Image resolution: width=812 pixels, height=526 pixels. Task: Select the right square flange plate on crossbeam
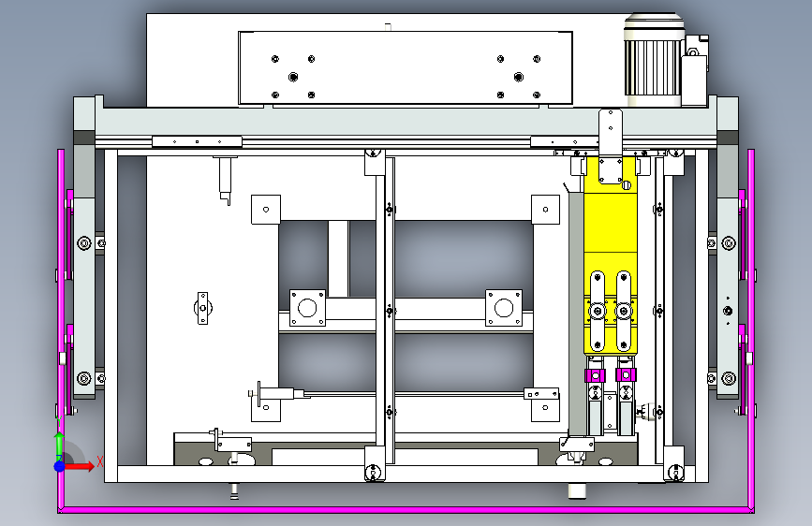coord(504,308)
